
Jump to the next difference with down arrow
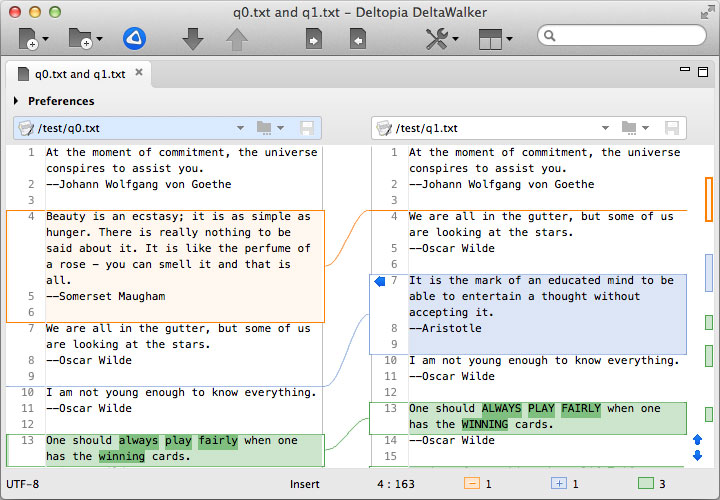click(x=193, y=39)
